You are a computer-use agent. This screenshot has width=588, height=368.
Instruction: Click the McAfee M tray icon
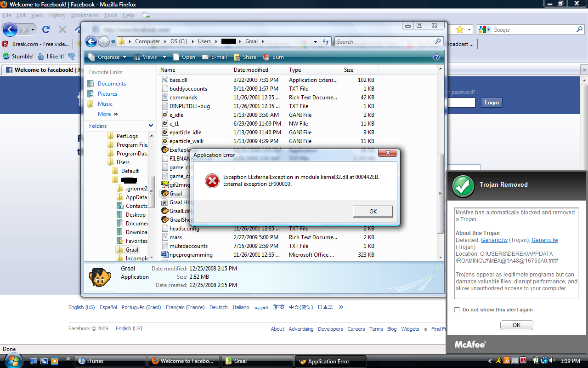click(523, 361)
